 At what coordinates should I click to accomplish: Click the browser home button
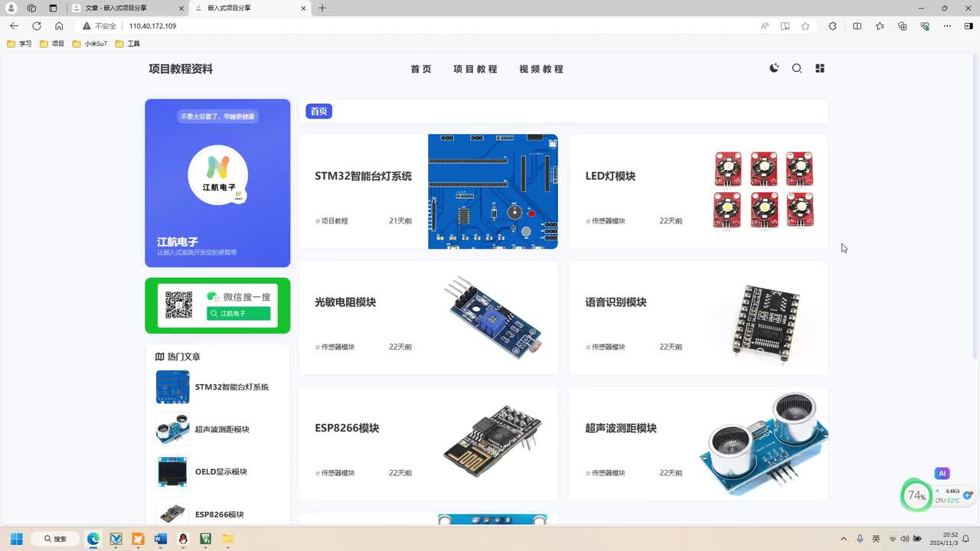coord(59,26)
